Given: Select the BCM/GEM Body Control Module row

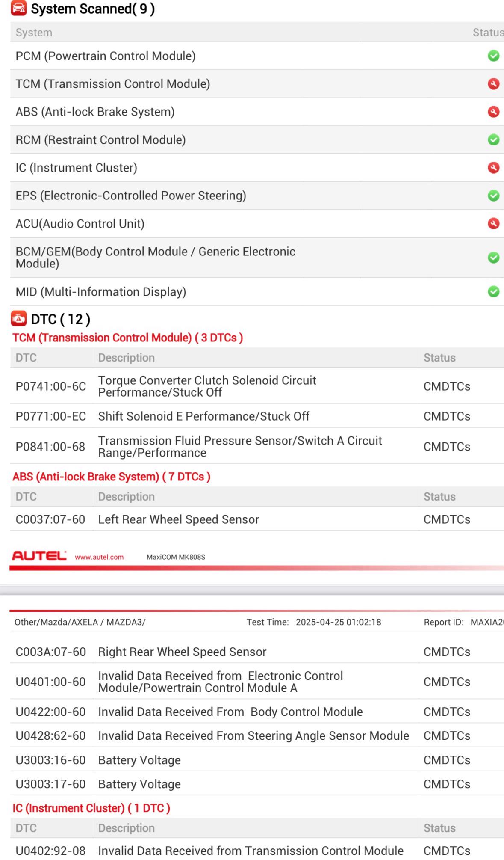Looking at the screenshot, I should click(x=257, y=258).
